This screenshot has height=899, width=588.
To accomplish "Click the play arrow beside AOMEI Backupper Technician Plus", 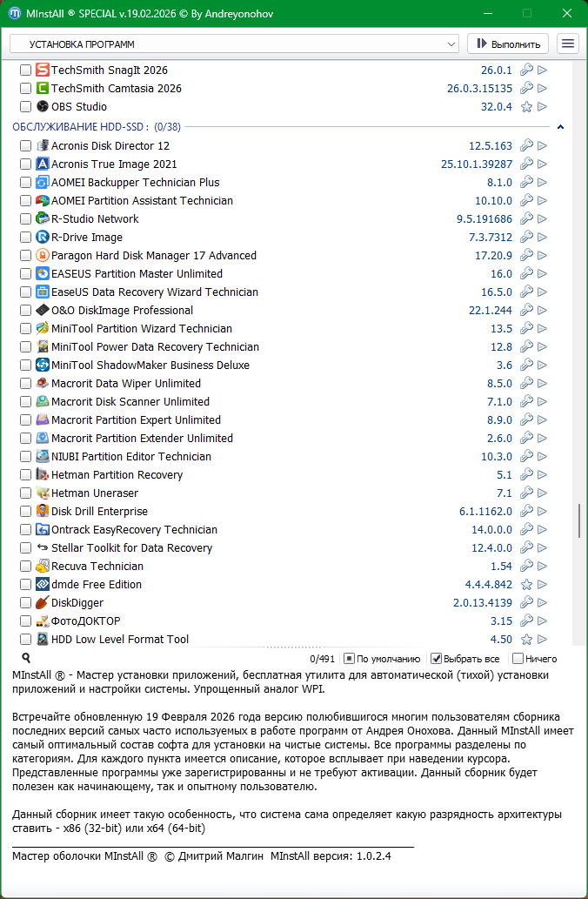I will [x=543, y=183].
